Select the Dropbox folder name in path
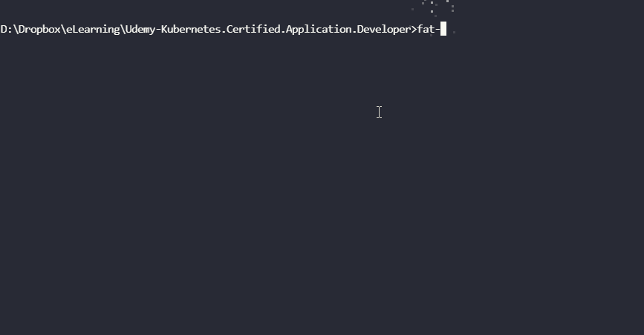644x335 pixels. pyautogui.click(x=39, y=30)
